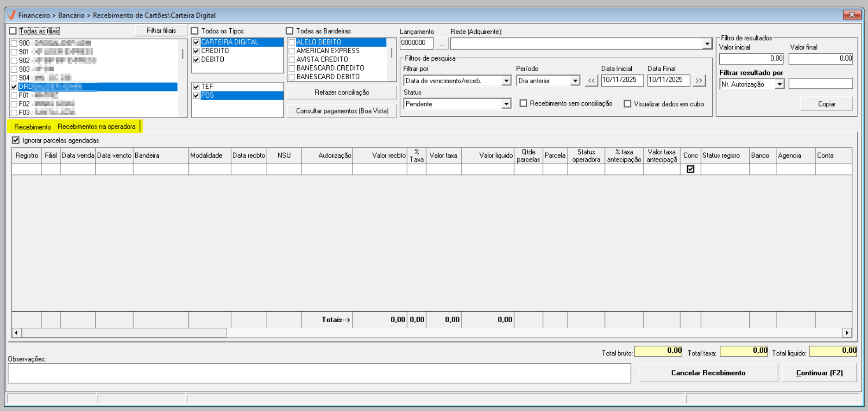Click the previous period arrow button
This screenshot has height=411, width=868.
[591, 81]
